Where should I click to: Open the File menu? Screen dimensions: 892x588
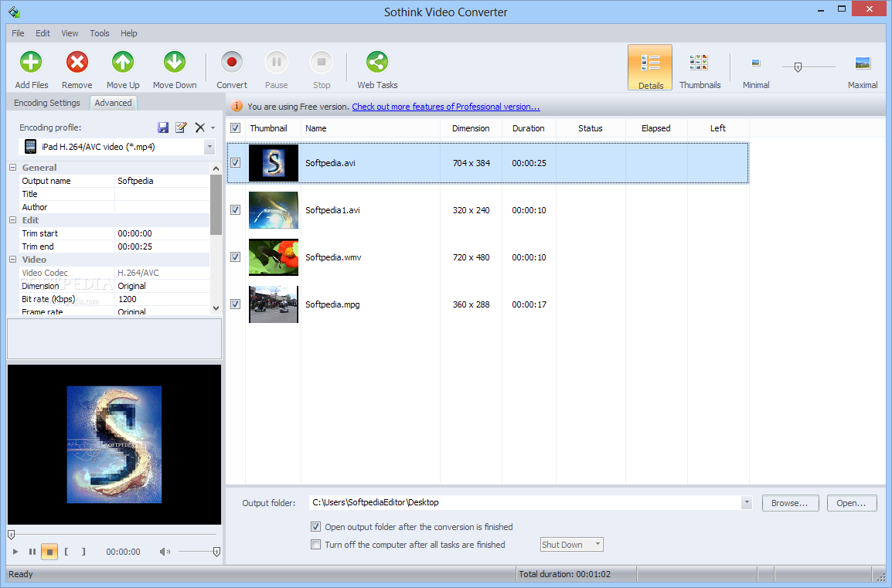(x=19, y=33)
